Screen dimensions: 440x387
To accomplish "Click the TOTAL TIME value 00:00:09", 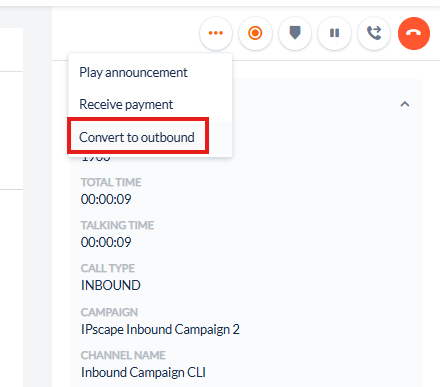I will (106, 199).
